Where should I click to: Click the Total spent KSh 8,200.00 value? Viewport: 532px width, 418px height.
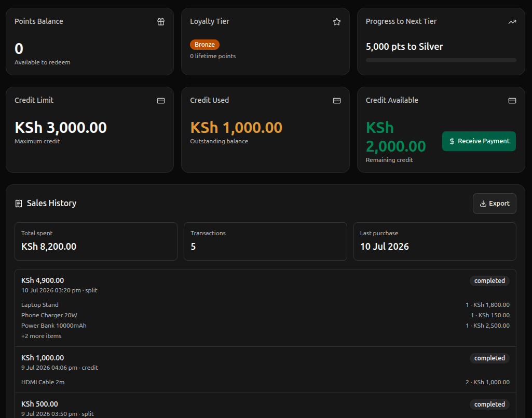coord(48,247)
